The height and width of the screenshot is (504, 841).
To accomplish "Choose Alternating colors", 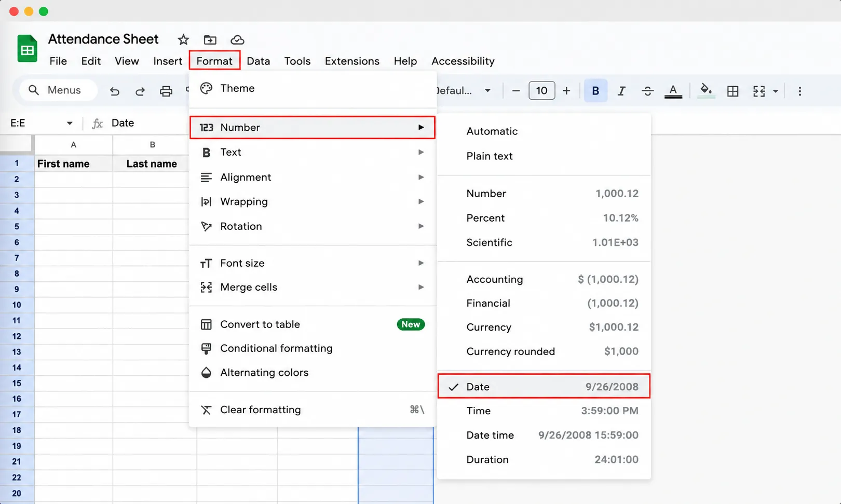I will (313, 373).
